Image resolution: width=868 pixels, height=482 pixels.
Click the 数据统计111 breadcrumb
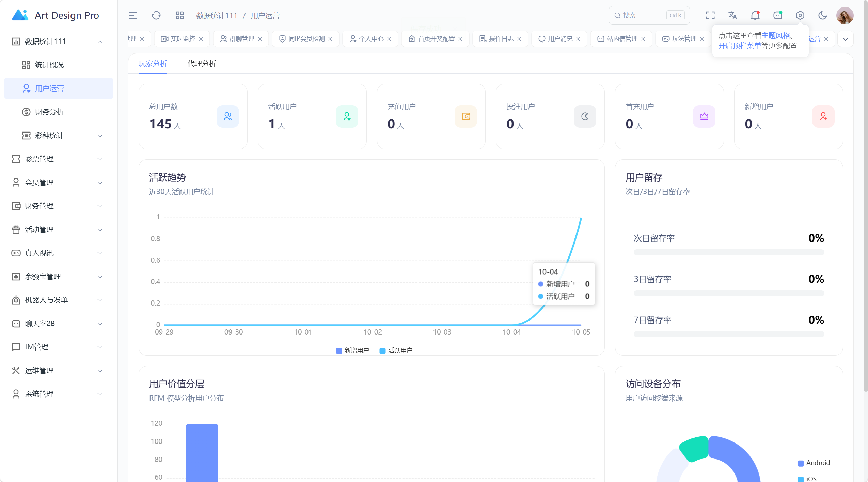pyautogui.click(x=217, y=16)
